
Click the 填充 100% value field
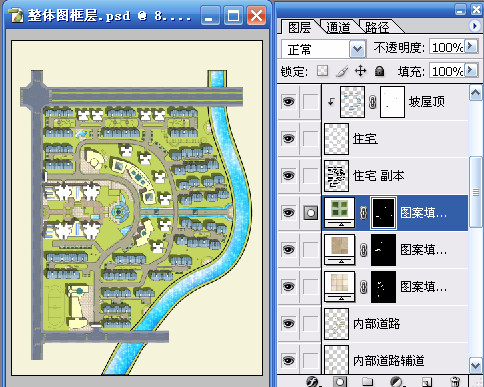447,71
